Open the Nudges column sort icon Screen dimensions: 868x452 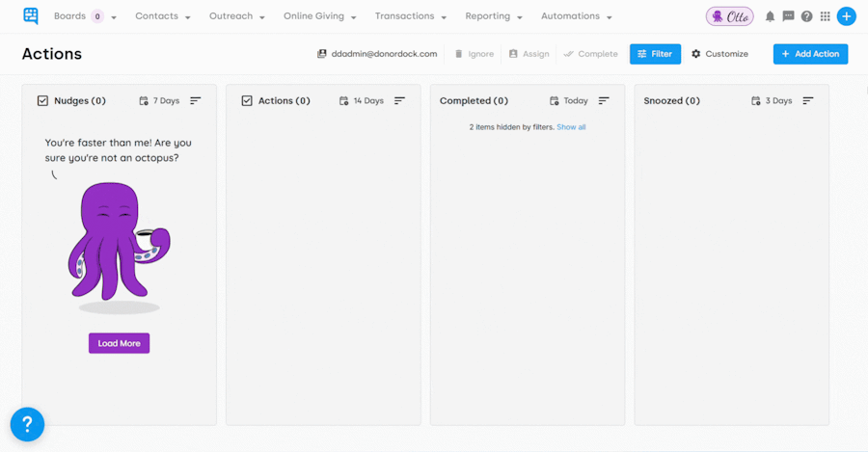[x=196, y=100]
